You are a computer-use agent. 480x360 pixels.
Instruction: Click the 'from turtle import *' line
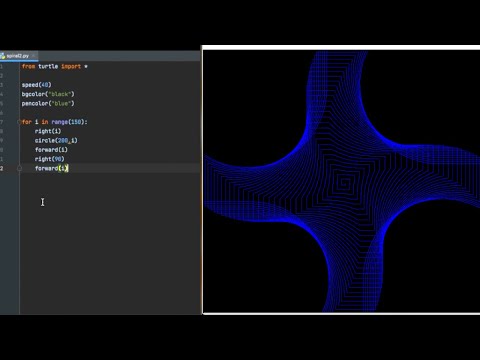55,66
